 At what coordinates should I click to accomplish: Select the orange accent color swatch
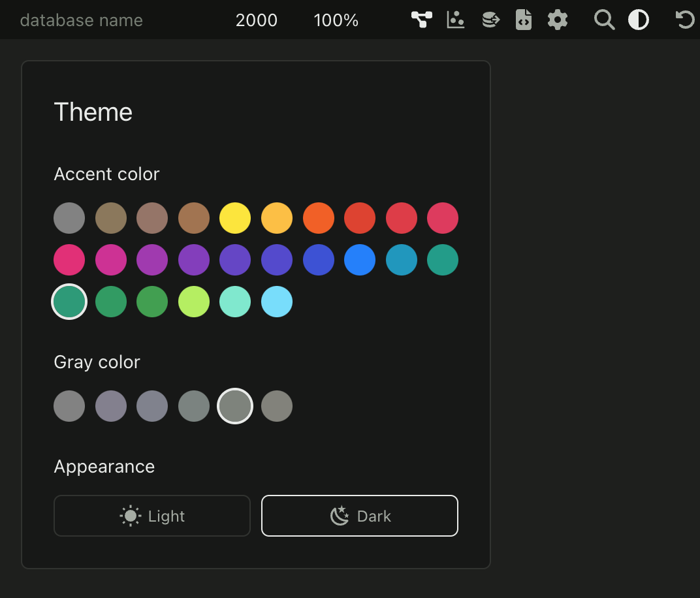point(319,218)
